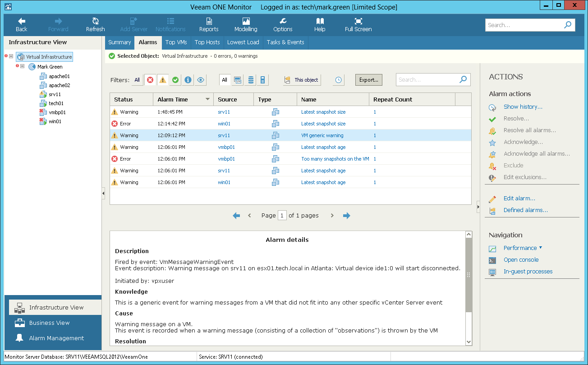Go to next page chevron
The image size is (588, 365).
(332, 216)
